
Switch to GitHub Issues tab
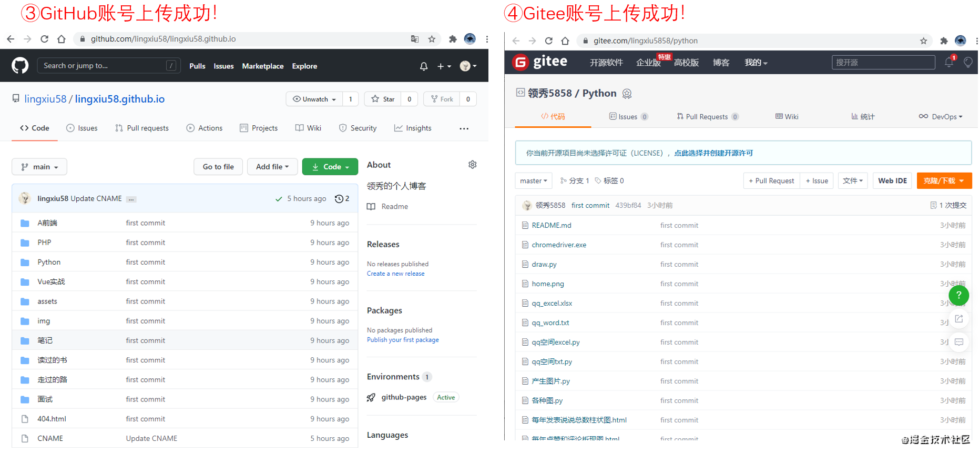click(x=82, y=128)
